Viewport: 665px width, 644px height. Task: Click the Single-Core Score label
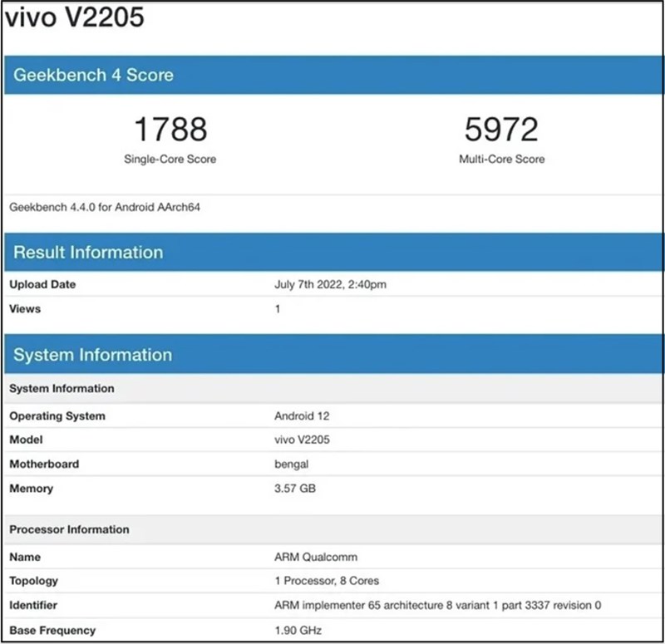tap(170, 159)
